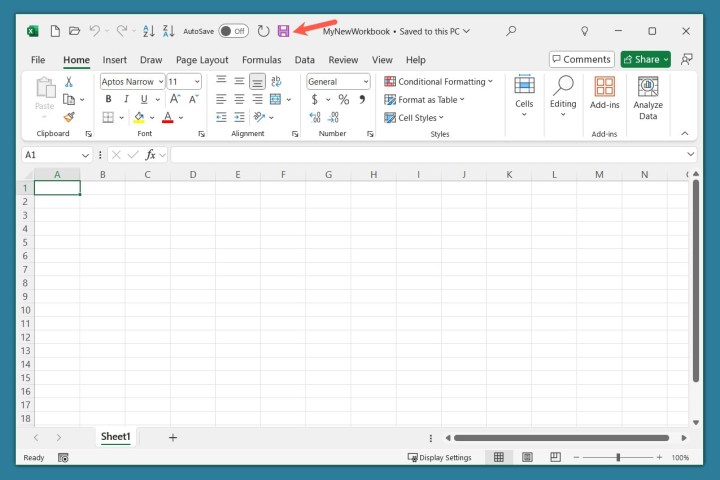The width and height of the screenshot is (720, 480).
Task: Click the red font color swatch
Action: click(167, 117)
